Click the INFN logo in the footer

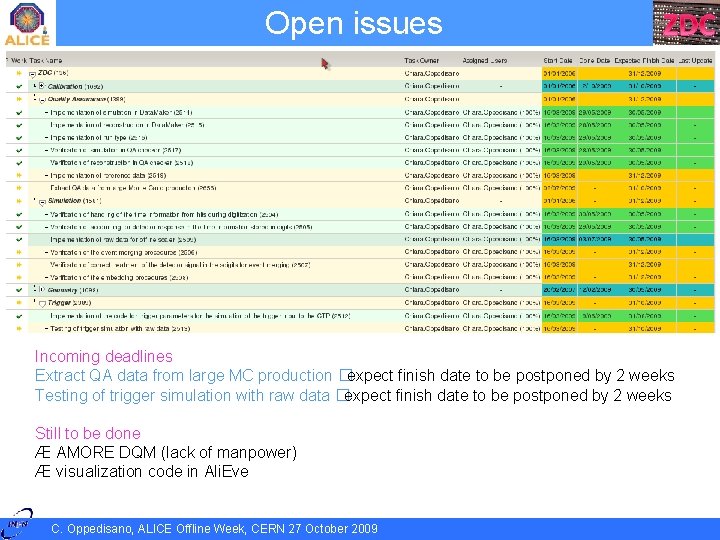point(17,523)
